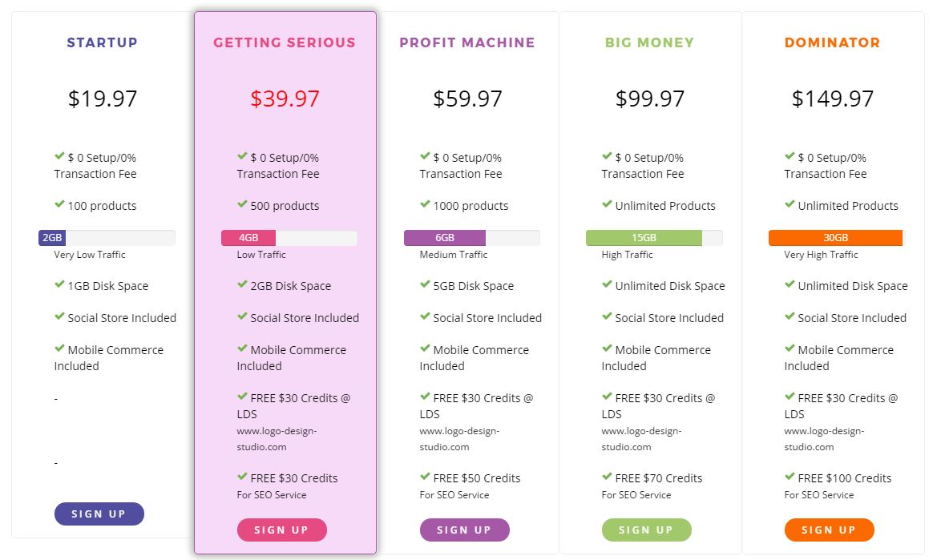The image size is (941, 560).
Task: Click the GETTING SERIOUS title
Action: point(285,42)
